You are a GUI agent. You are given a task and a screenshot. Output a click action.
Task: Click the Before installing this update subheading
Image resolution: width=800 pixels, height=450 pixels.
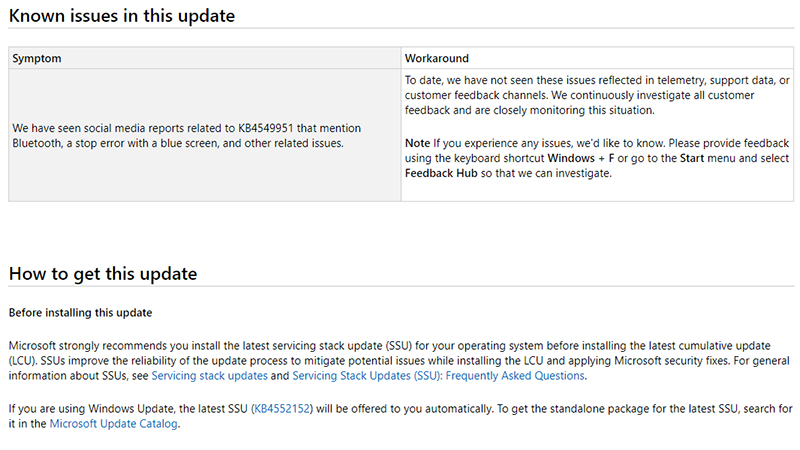point(80,312)
